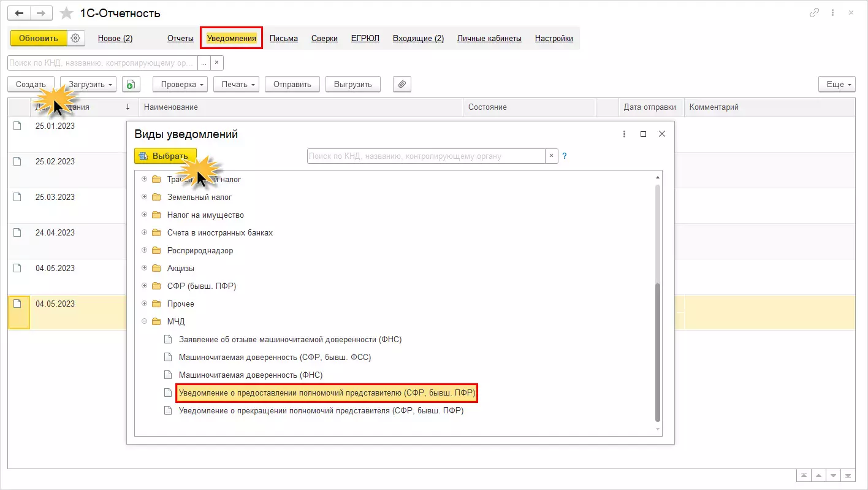
Task: Go forward with the right arrow button
Action: click(x=40, y=13)
